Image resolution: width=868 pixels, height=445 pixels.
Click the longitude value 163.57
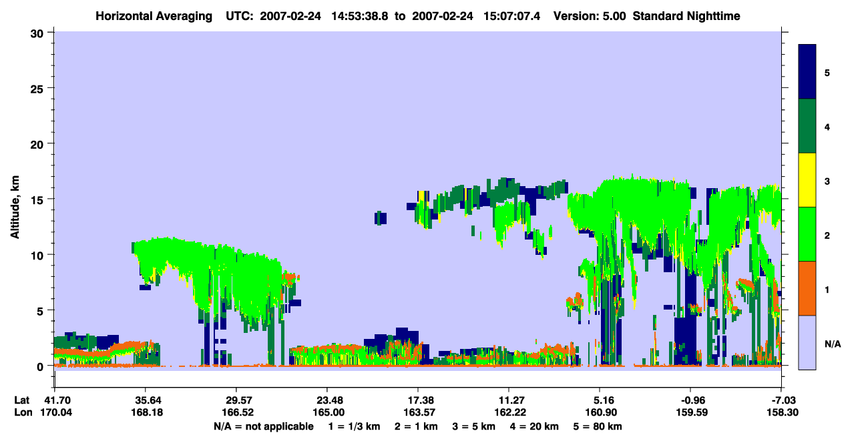[x=418, y=412]
